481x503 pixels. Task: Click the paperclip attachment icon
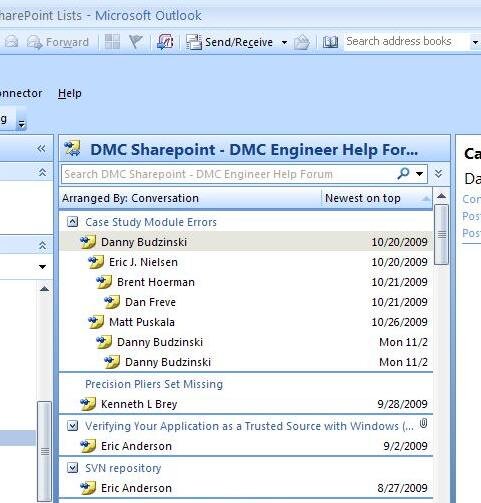pos(423,423)
